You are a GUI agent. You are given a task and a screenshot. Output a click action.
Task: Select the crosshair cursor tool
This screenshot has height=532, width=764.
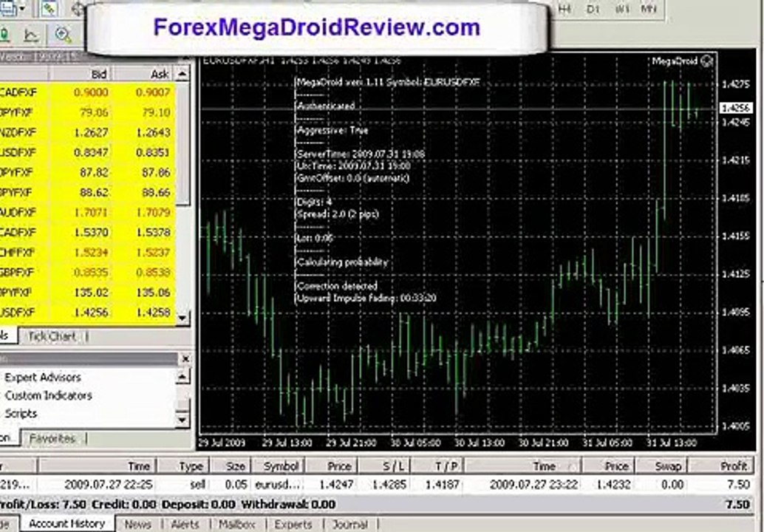point(78,9)
